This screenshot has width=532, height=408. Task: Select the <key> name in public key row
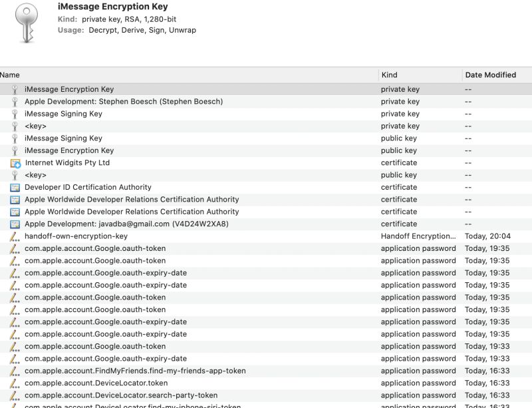click(x=35, y=175)
